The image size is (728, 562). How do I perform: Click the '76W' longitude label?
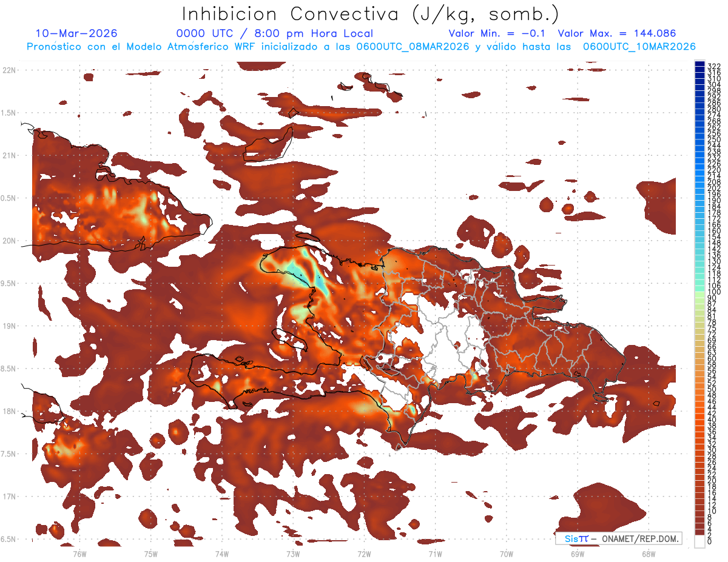[79, 553]
